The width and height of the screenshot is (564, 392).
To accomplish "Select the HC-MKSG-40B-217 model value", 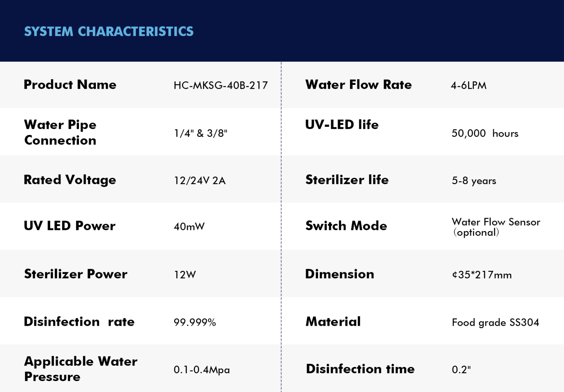I will (x=221, y=86).
